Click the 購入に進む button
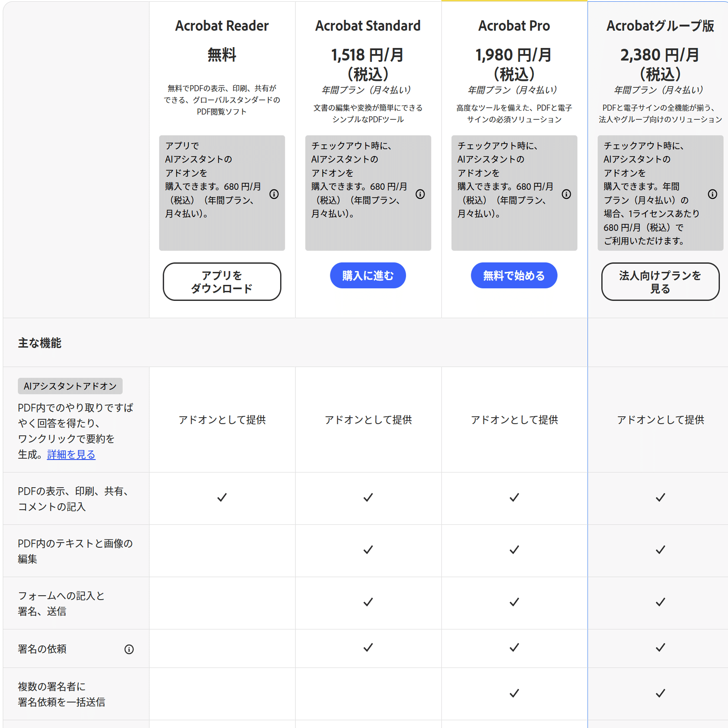This screenshot has height=728, width=728. click(x=368, y=275)
